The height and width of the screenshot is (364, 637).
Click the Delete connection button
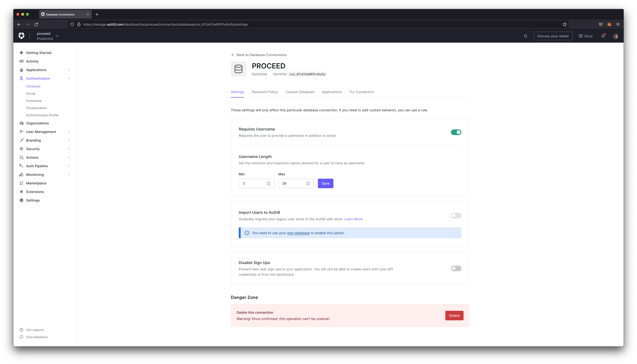pyautogui.click(x=454, y=315)
